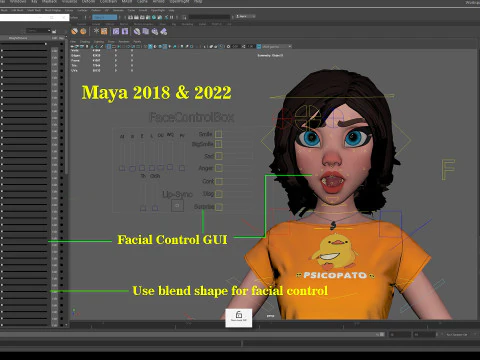
Task: Toggle the Conk control box
Action: (219, 182)
